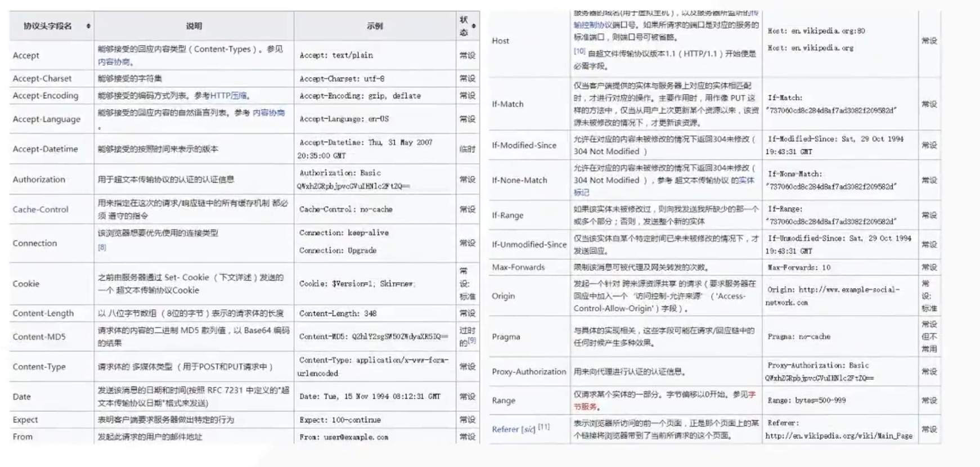The image size is (980, 467).
Task: Sort table by the 状态 column arrows
Action: coord(474,26)
